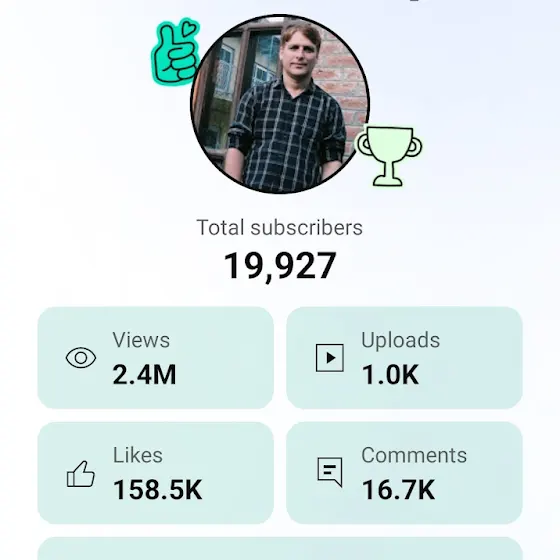Image resolution: width=560 pixels, height=560 pixels.
Task: Click the Total subscribers label
Action: pyautogui.click(x=280, y=228)
